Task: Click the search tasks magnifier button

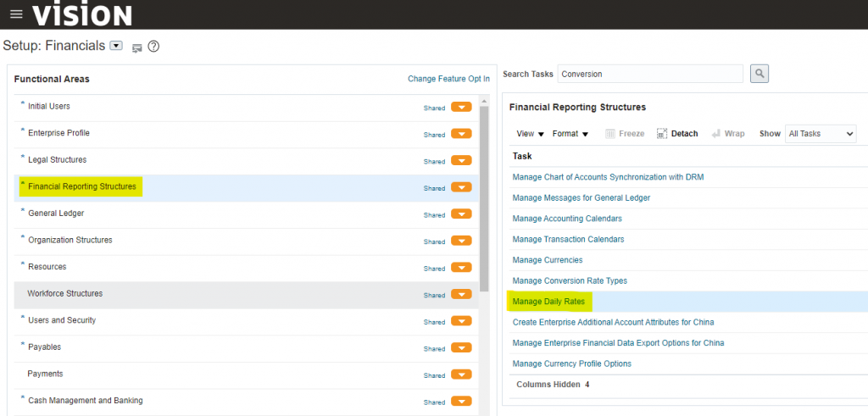Action: click(759, 74)
